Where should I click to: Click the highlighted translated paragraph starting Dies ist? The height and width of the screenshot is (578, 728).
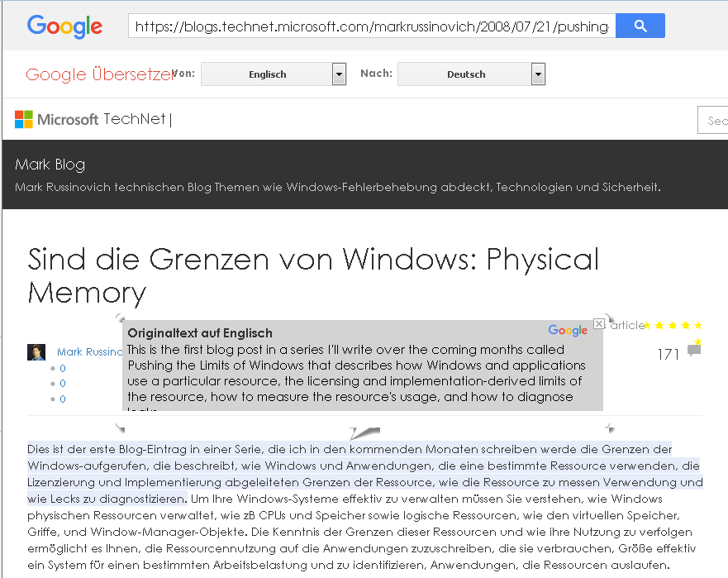[x=365, y=474]
